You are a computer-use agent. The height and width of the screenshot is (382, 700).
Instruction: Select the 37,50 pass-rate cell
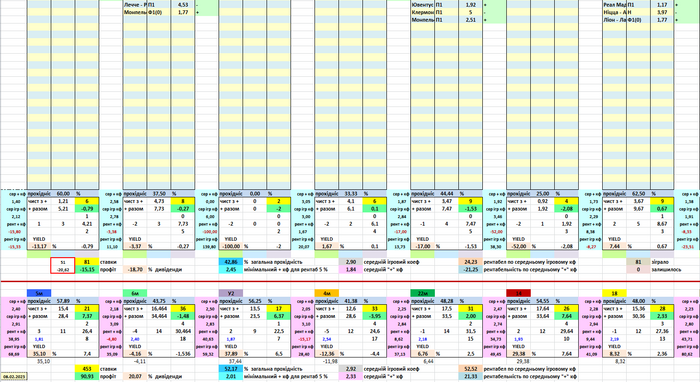(159, 194)
